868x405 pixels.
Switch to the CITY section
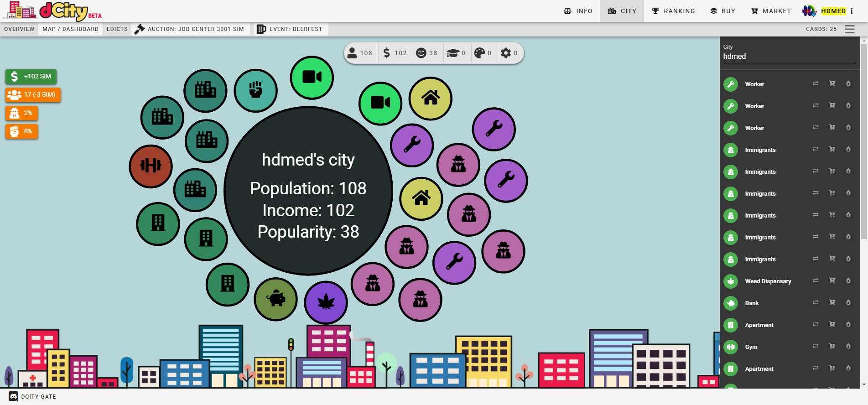coord(622,11)
